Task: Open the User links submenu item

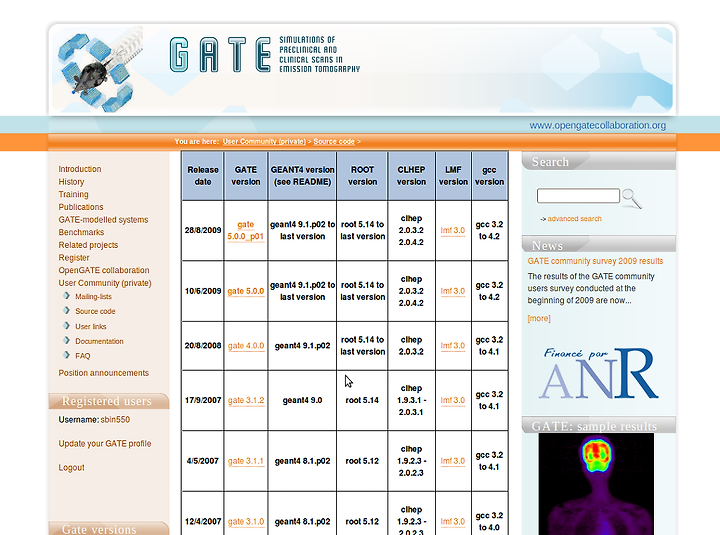Action: click(x=91, y=327)
